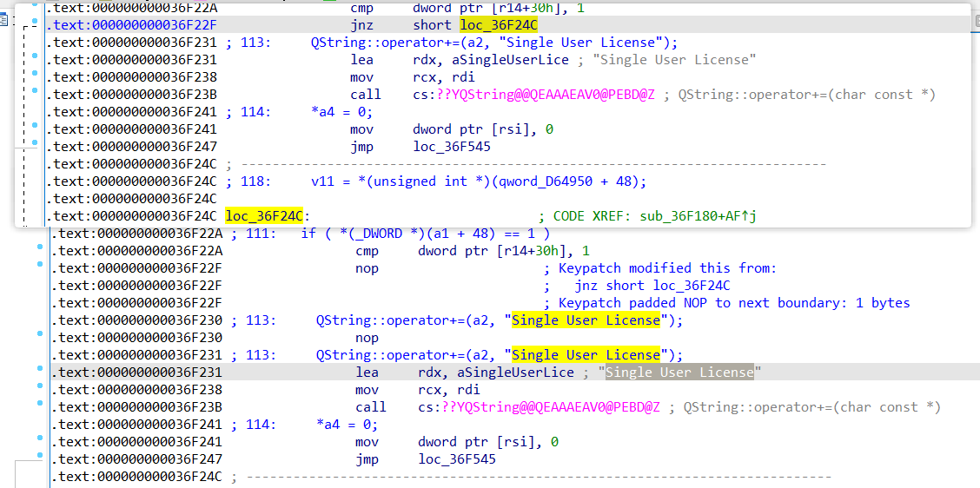
Task: Open the aSingleUserLice operand in the main listing
Action: click(495, 373)
